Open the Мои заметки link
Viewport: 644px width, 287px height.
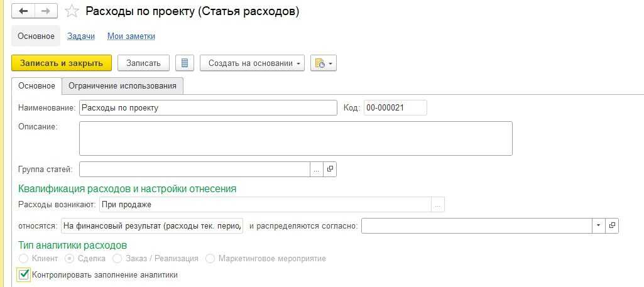131,36
